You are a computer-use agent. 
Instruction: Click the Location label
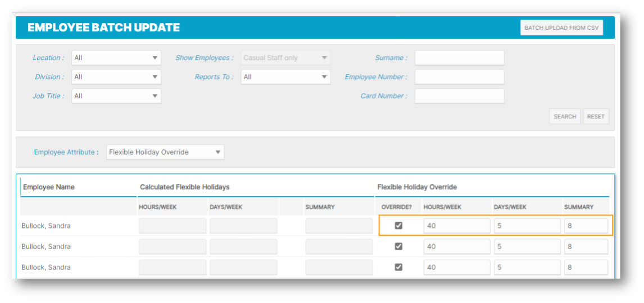coord(48,58)
